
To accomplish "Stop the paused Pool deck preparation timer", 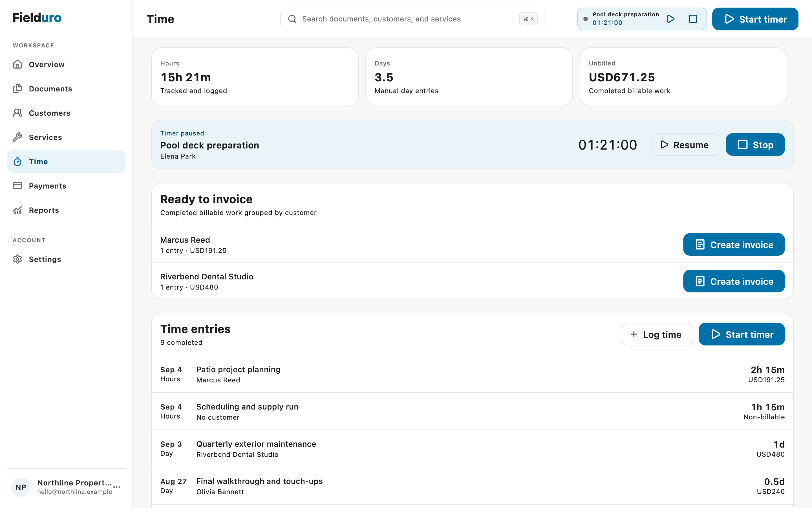I will 755,144.
